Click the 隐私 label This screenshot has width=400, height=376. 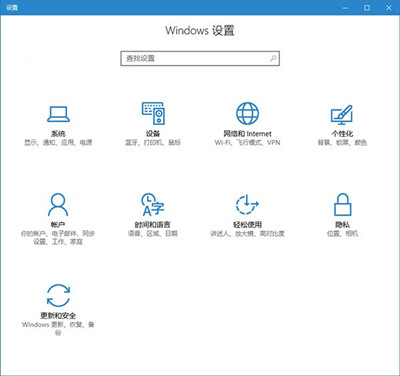[342, 225]
